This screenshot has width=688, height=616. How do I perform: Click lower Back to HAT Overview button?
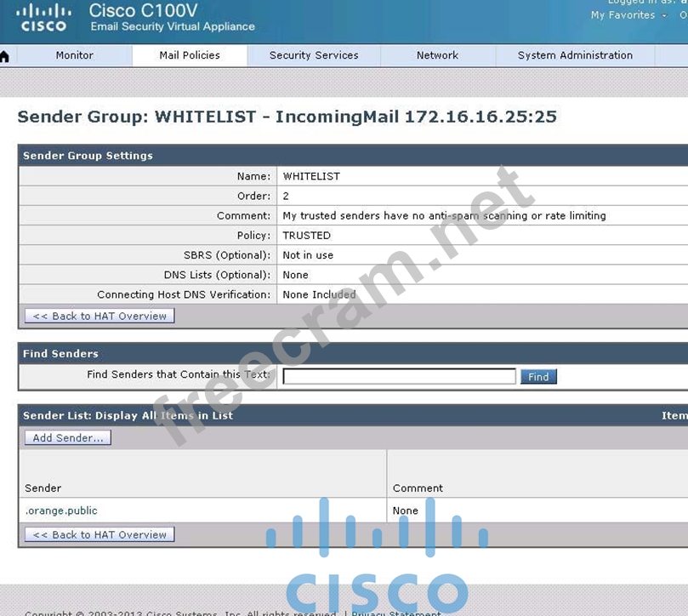100,534
